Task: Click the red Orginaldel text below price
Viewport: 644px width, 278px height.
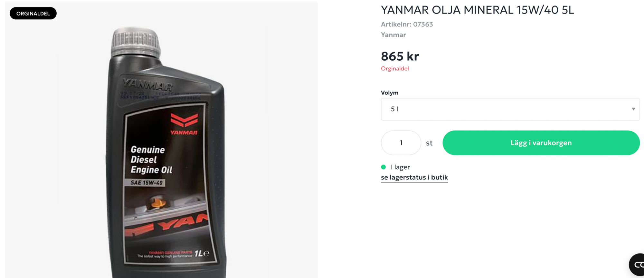Action: tap(395, 69)
